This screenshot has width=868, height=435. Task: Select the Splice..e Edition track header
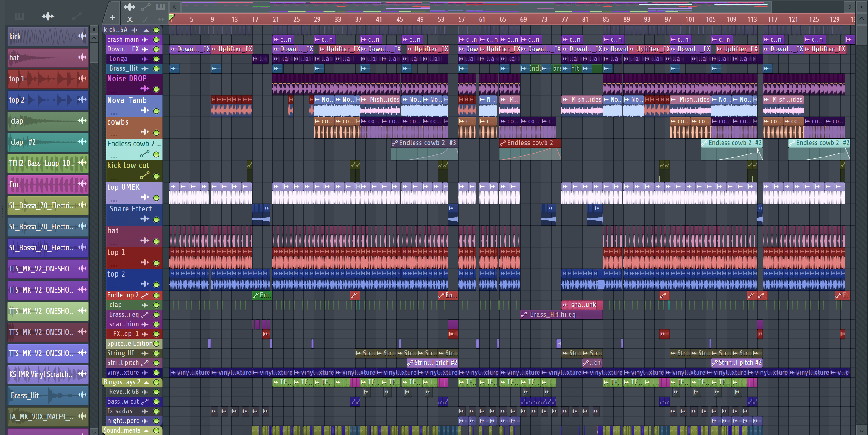134,343
